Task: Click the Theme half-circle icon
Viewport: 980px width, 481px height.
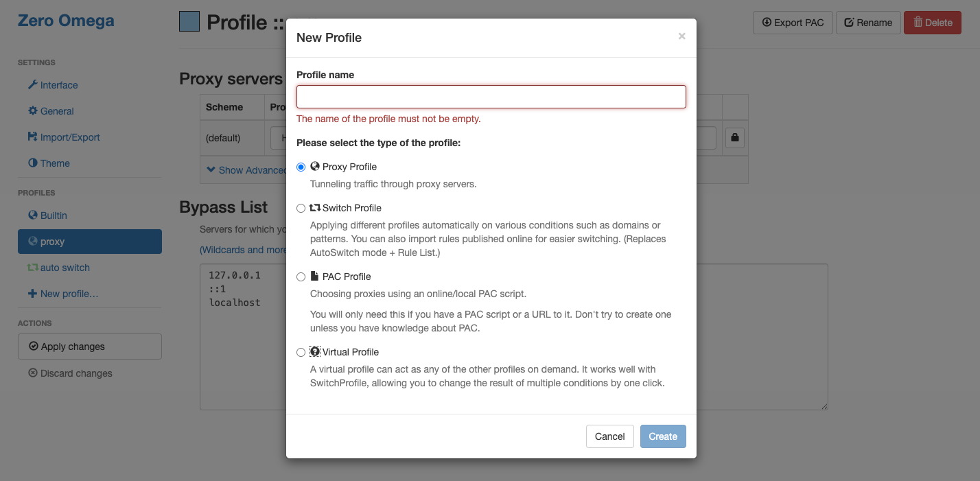Action: click(x=32, y=163)
